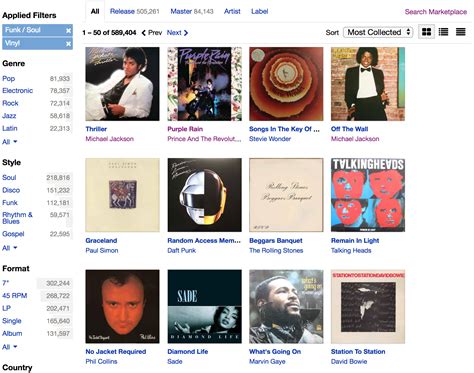The width and height of the screenshot is (474, 373).
Task: Open the Off The Wall album cover
Action: pyautogui.click(x=368, y=84)
